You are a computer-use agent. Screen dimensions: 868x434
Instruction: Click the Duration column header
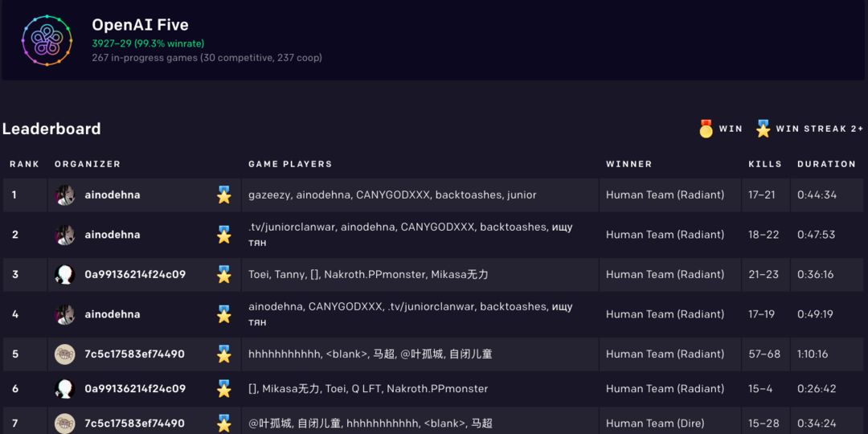point(826,164)
